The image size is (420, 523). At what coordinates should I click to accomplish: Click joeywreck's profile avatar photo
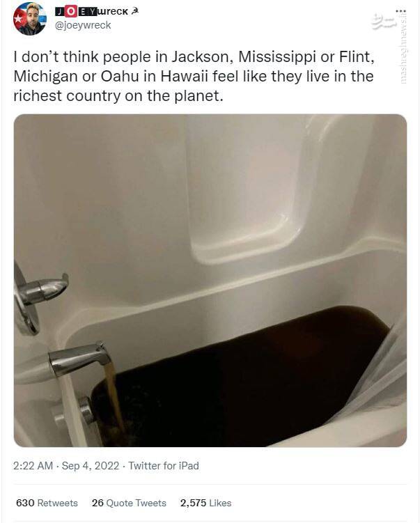tap(30, 19)
